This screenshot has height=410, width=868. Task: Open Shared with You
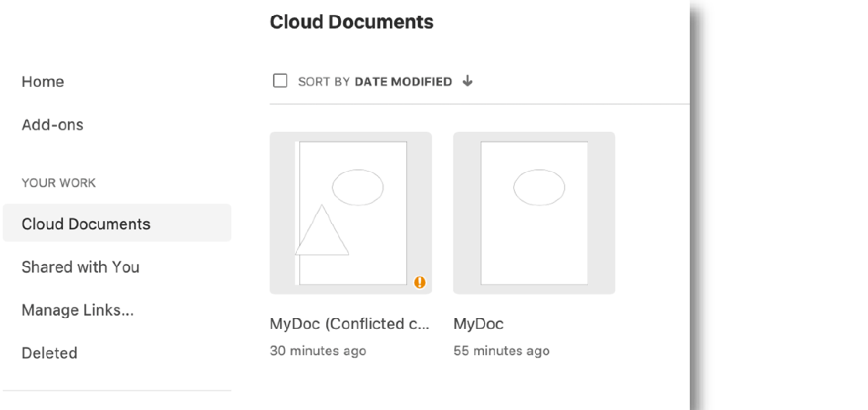[81, 267]
